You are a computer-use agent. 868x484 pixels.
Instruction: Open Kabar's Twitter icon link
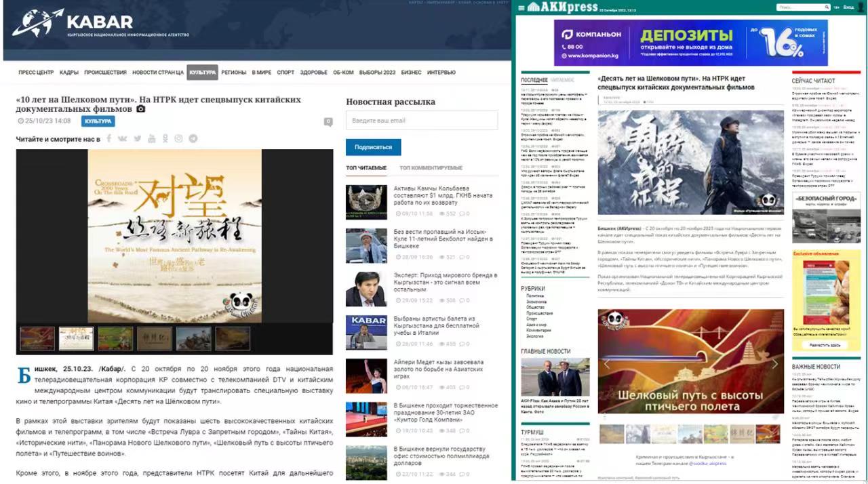click(x=137, y=139)
